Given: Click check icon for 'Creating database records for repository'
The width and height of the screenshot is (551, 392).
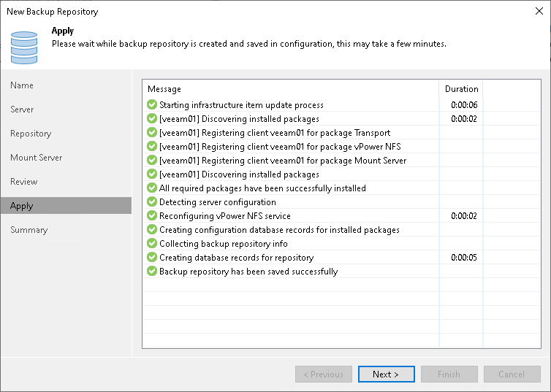Looking at the screenshot, I should [x=152, y=258].
